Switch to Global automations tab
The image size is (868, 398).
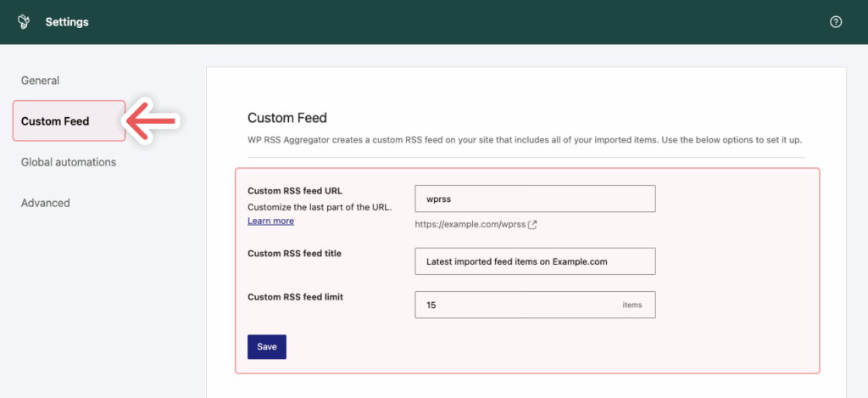tap(69, 162)
